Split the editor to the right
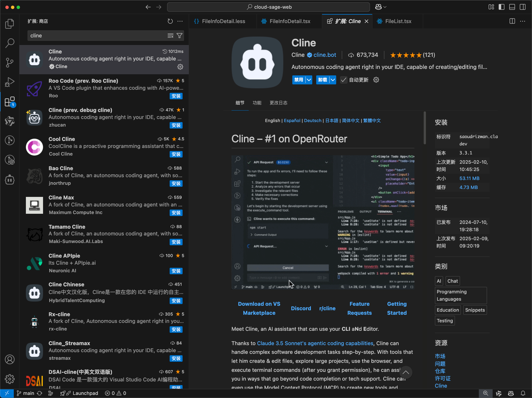The image size is (532, 398). [512, 21]
